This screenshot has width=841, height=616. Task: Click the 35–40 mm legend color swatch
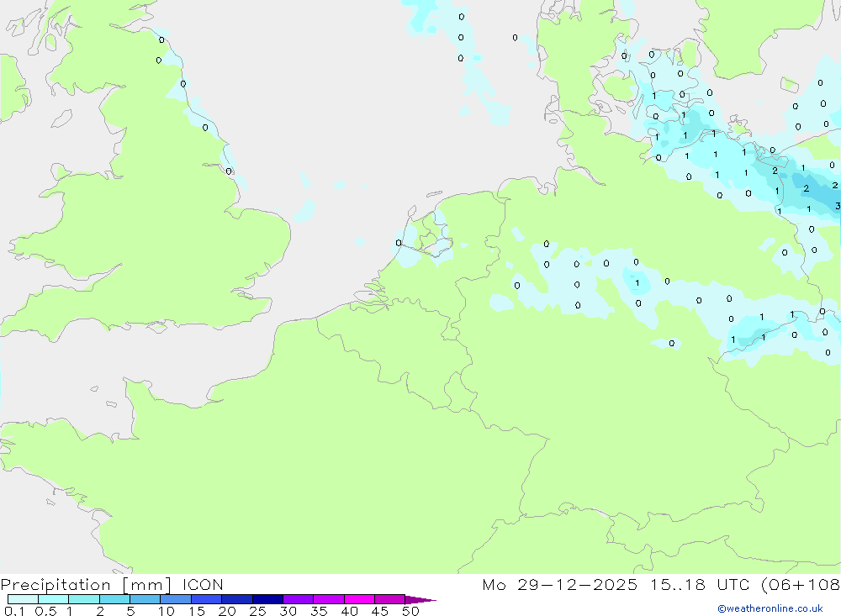(x=329, y=599)
